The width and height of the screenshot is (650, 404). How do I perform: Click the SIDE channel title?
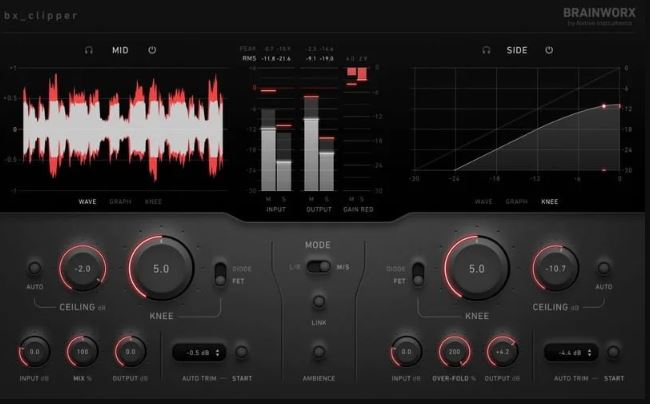point(517,50)
